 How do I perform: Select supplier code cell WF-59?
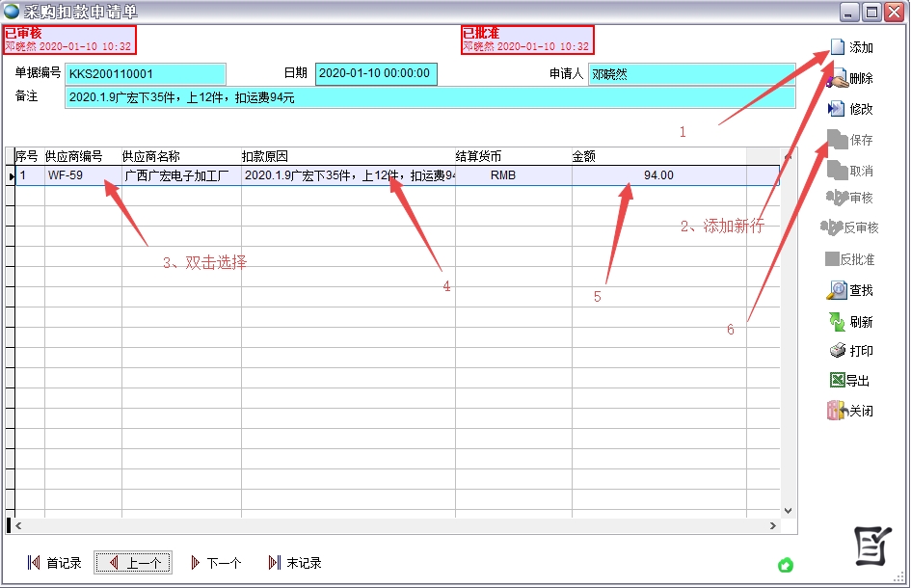[82, 175]
